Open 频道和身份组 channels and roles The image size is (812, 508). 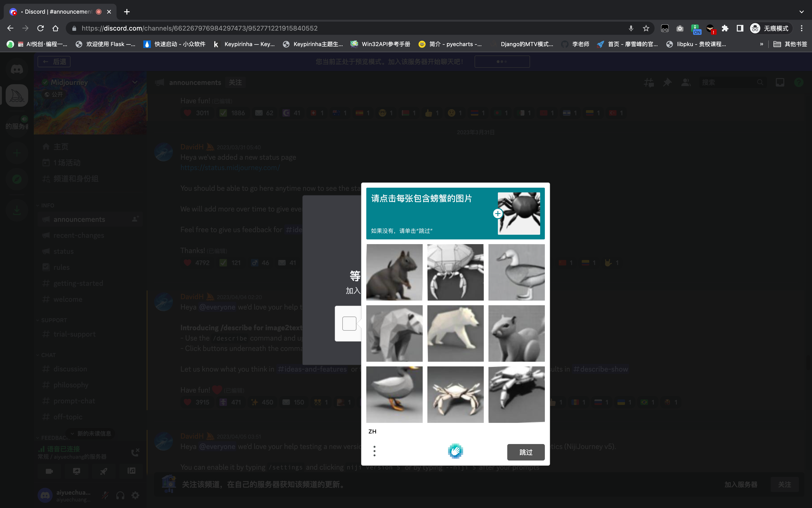90,179
